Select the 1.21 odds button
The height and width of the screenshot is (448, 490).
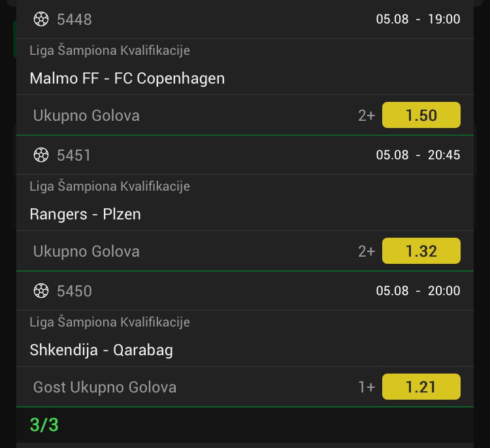[421, 387]
